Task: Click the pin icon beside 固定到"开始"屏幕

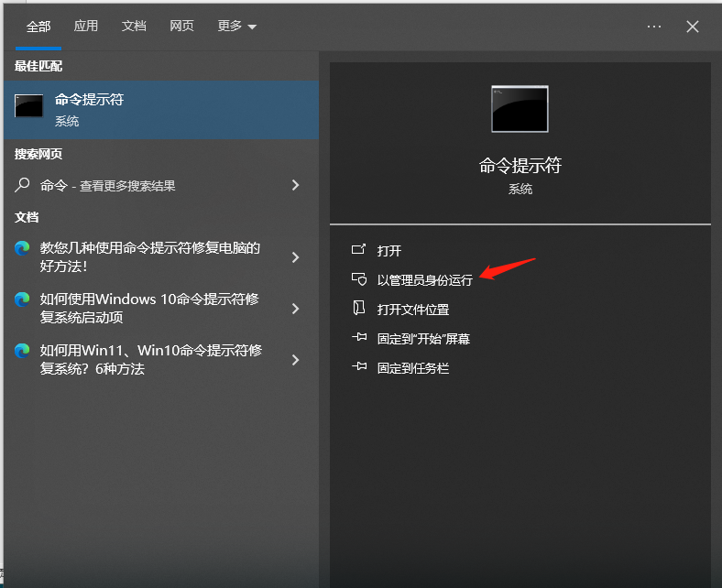Action: point(359,338)
